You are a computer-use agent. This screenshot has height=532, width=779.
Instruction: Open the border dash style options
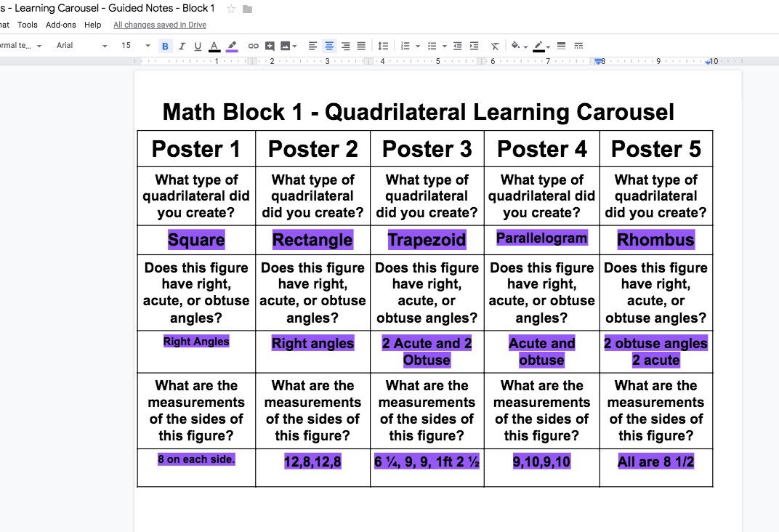(578, 46)
